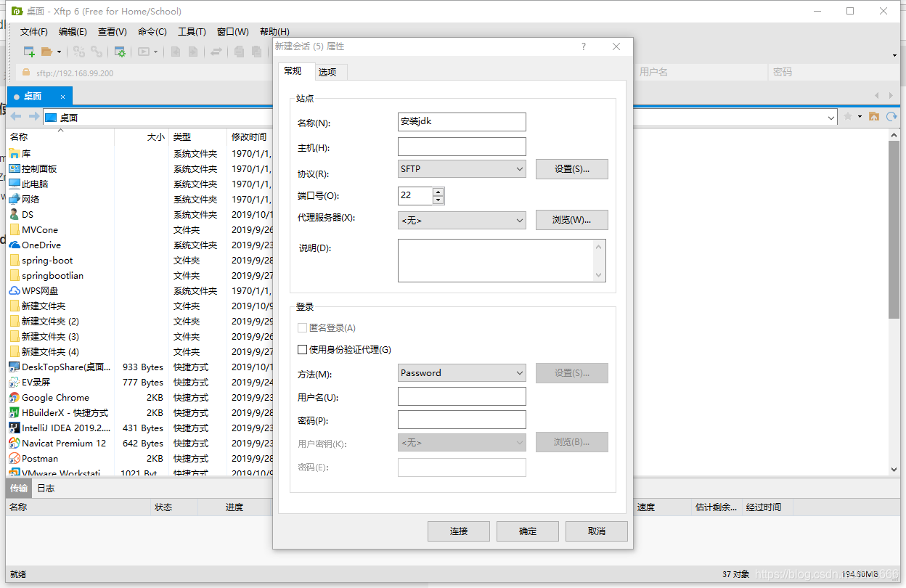Click the favorites star icon

pos(848,117)
